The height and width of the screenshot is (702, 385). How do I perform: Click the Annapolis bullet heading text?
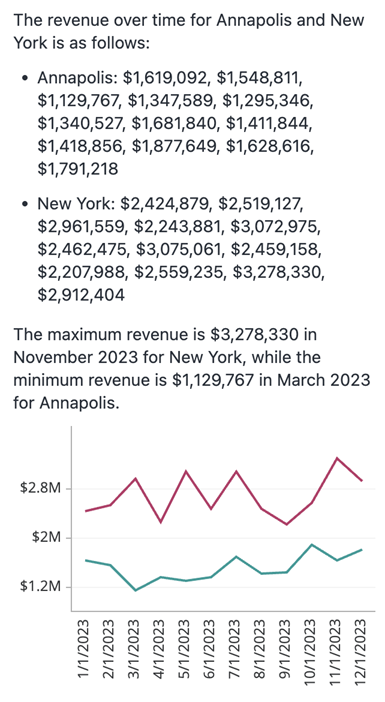(77, 77)
